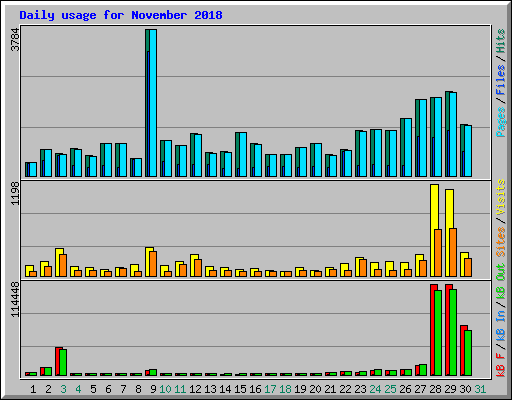Click day 24 label on the x-axis

pyautogui.click(x=375, y=389)
